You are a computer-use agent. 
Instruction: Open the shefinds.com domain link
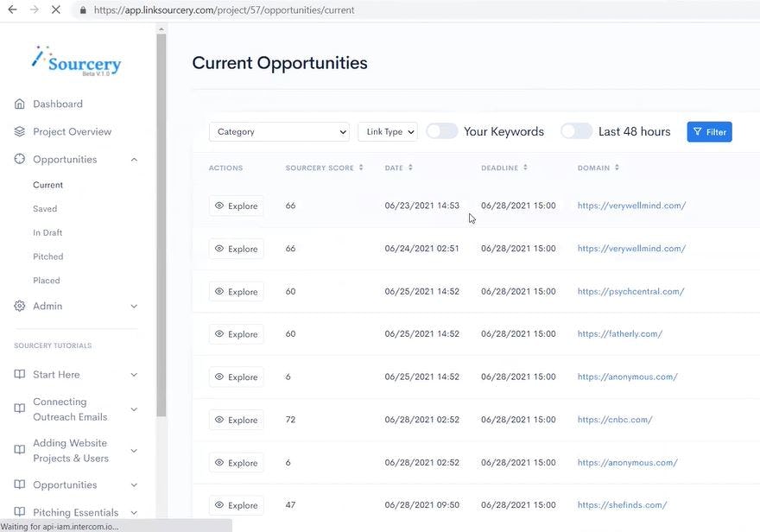tap(622, 505)
